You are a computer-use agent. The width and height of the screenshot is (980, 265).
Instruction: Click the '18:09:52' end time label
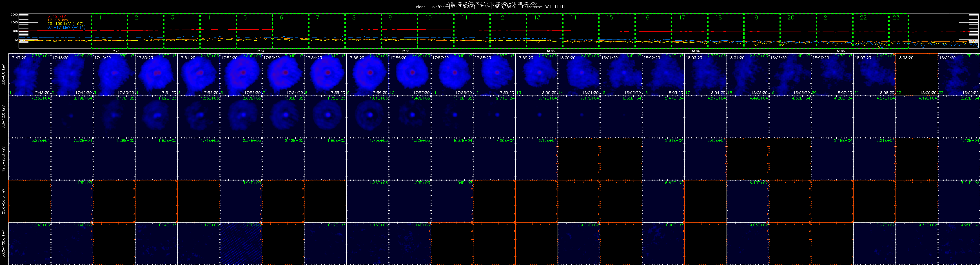(x=971, y=92)
